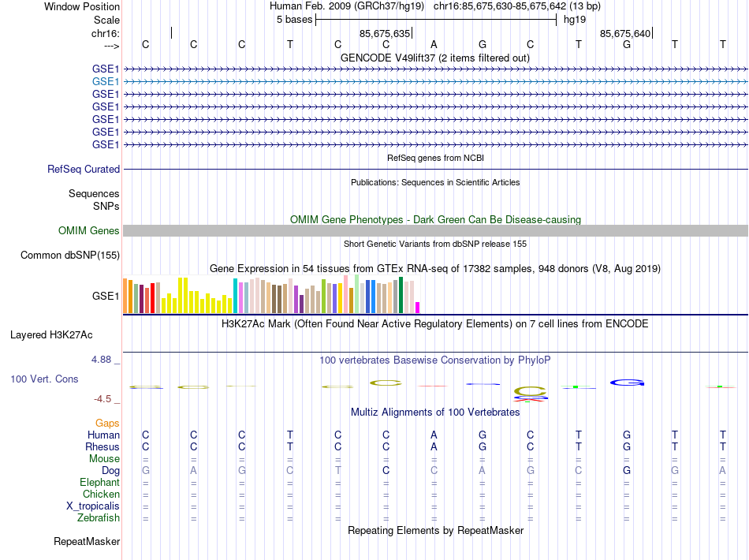Open the OMIM Genes track label

point(89,231)
